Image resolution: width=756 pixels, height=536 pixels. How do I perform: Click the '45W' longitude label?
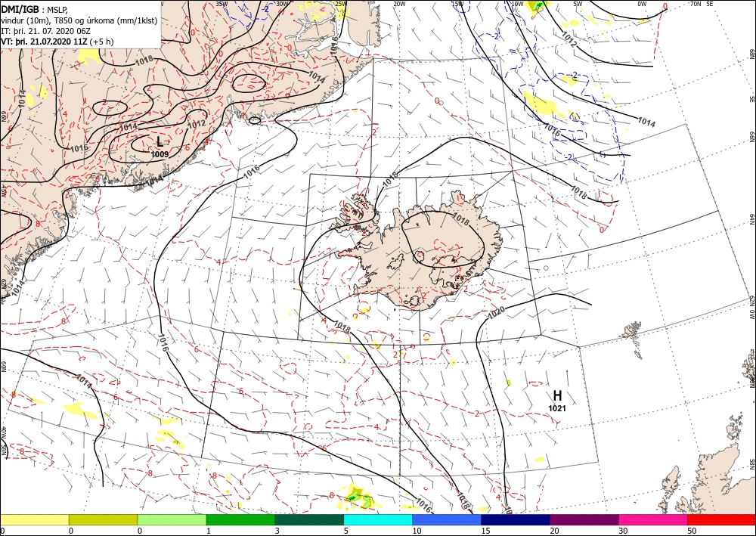(x=3, y=191)
